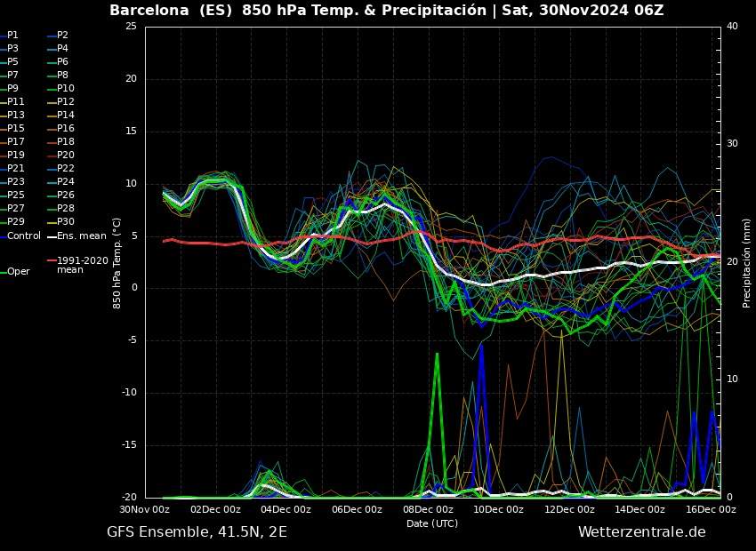Screen dimensions: 756x551
Task: Click the P18 legend entry
Action: [60, 141]
